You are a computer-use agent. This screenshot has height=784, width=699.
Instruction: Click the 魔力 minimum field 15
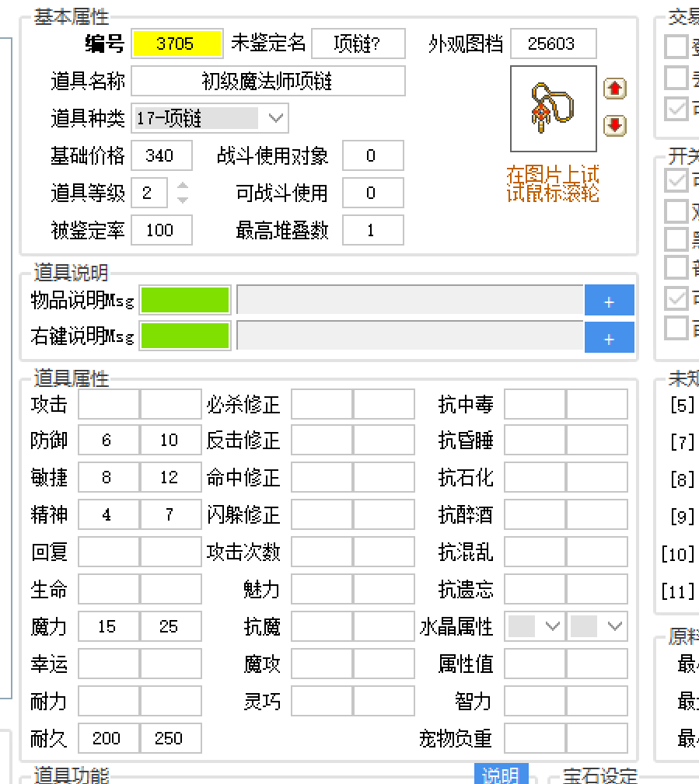(x=109, y=626)
